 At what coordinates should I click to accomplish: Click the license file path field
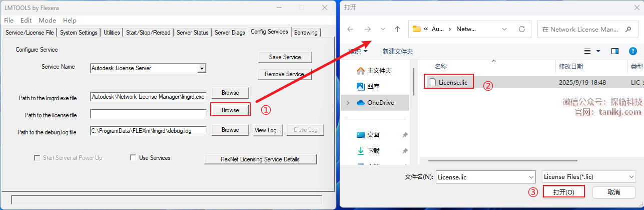tap(148, 114)
